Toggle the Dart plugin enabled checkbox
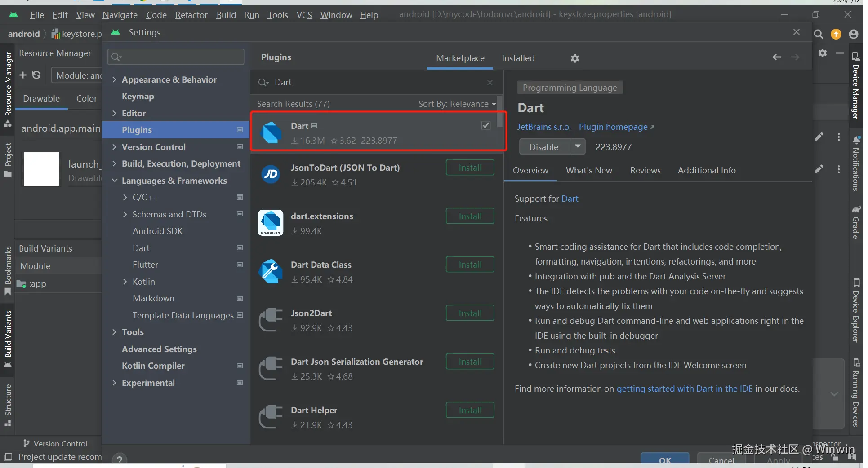The image size is (868, 468). [486, 126]
